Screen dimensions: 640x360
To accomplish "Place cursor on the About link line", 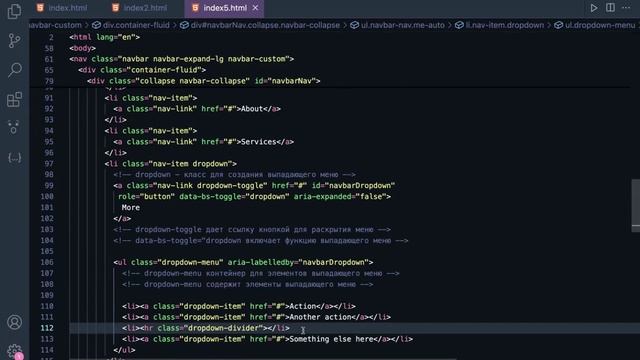I will click(x=197, y=109).
